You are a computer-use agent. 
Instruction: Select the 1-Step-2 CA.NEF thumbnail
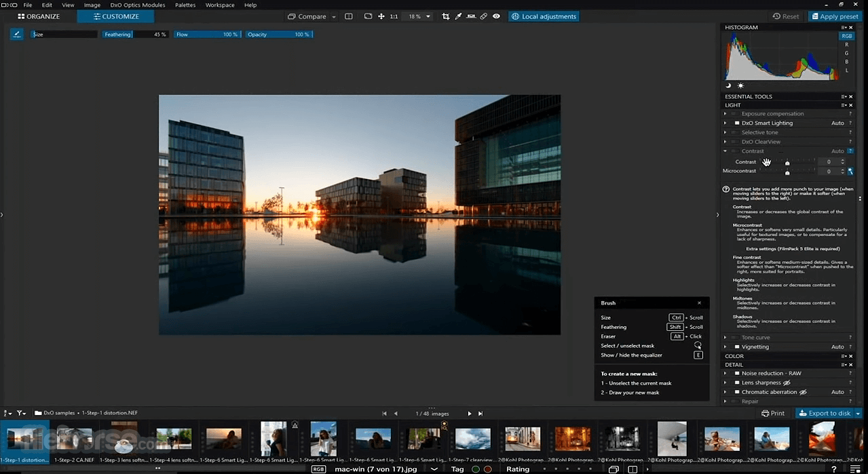click(75, 443)
